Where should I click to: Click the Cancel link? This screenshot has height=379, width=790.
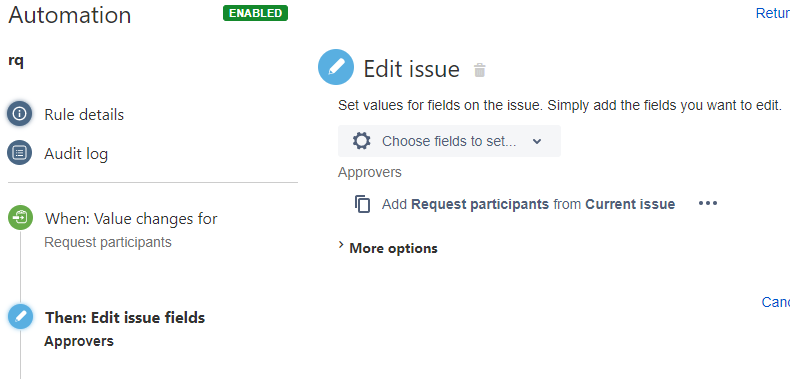tap(775, 302)
